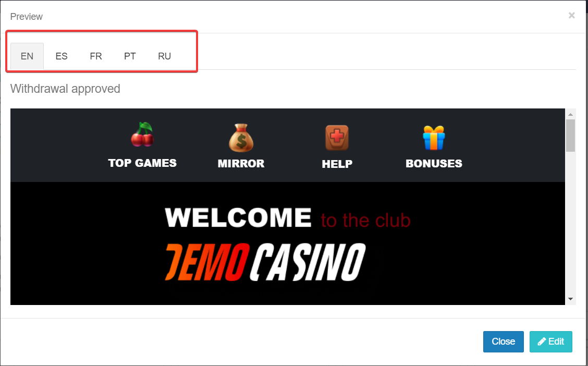The image size is (588, 366).
Task: Click the red cross Help icon
Action: point(337,138)
